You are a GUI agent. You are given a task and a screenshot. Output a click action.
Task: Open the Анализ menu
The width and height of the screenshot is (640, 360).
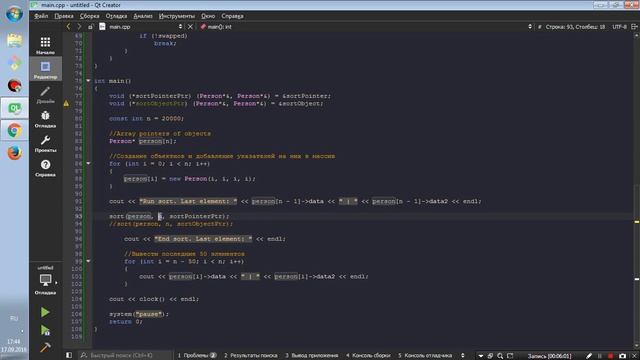[x=143, y=16]
